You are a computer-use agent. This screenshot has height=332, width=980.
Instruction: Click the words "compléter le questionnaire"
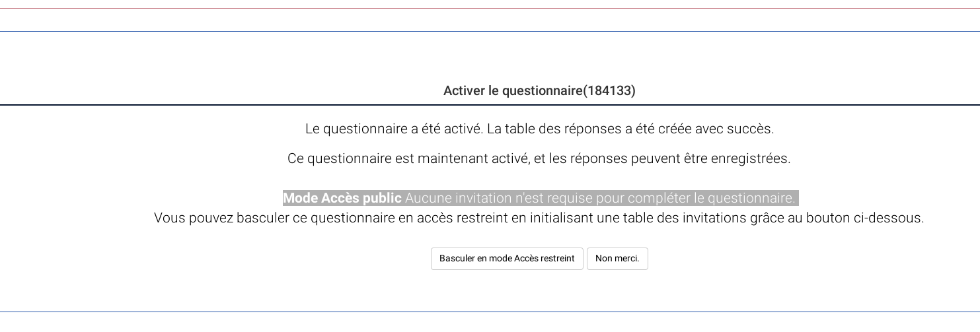[710, 199]
